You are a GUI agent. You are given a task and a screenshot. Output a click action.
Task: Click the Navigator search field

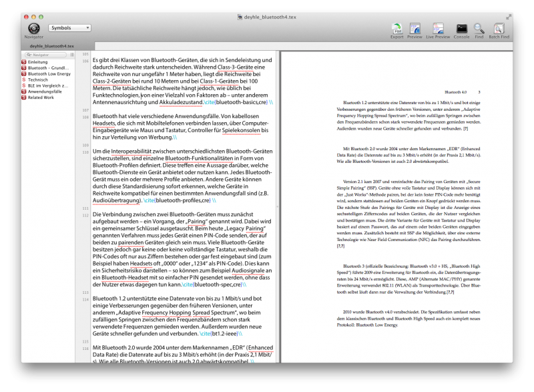pyautogui.click(x=45, y=55)
